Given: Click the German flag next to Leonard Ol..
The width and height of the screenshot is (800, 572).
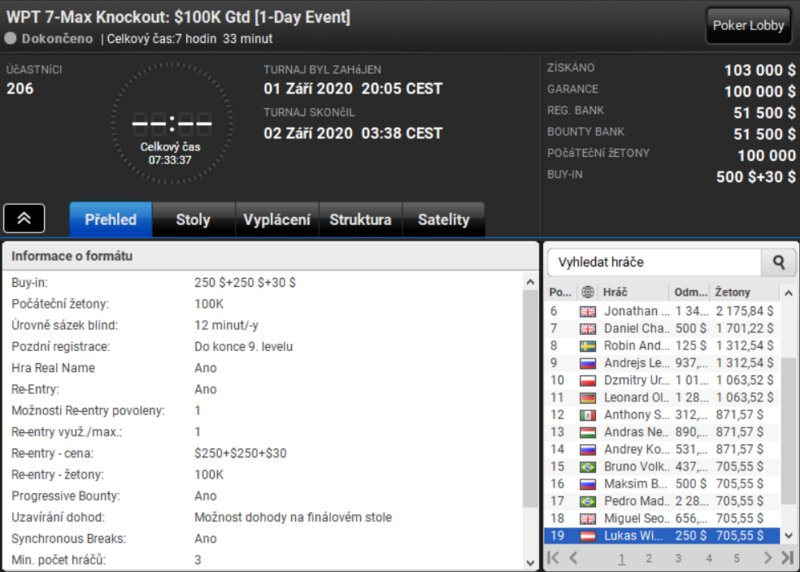Looking at the screenshot, I should 588,397.
